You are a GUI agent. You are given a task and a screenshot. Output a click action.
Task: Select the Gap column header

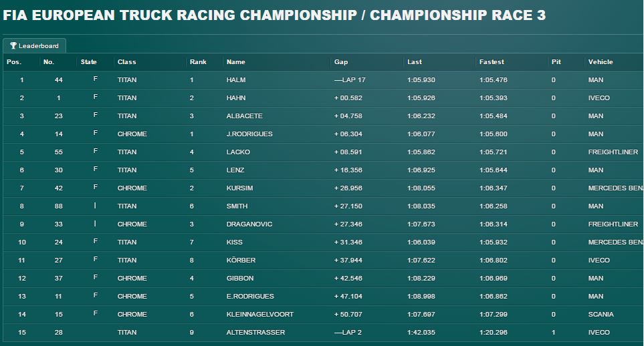(341, 62)
